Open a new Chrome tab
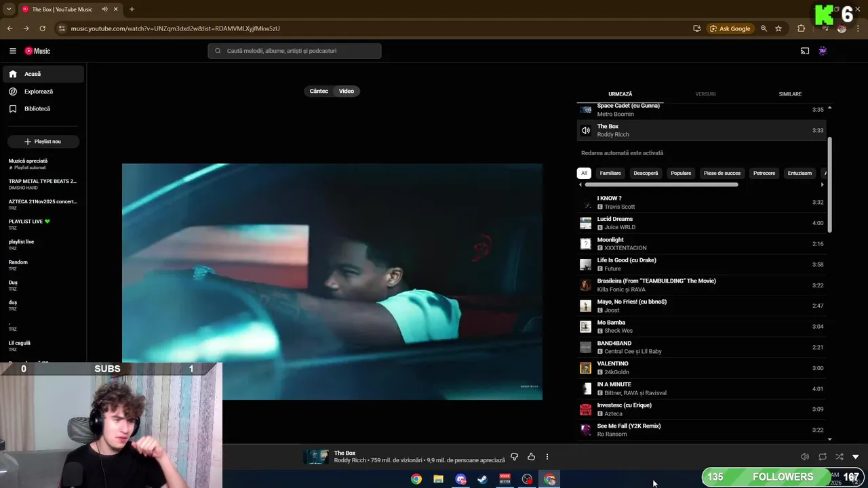The width and height of the screenshot is (868, 488). click(x=132, y=9)
